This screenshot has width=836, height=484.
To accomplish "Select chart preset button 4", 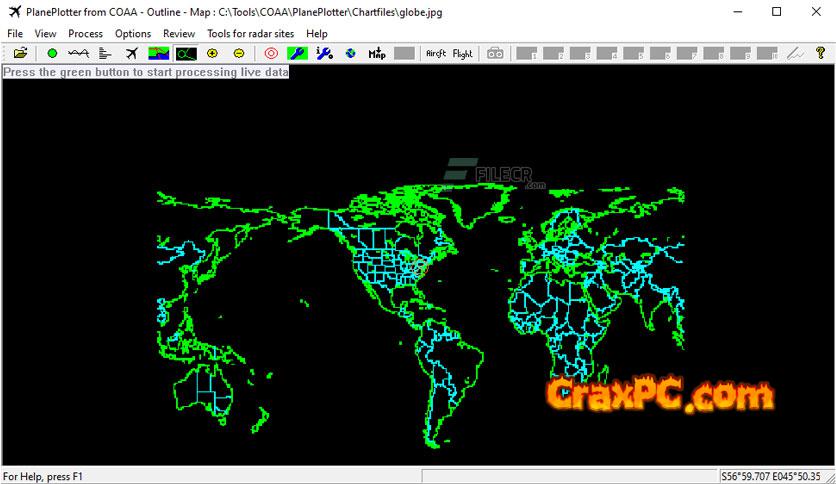I will [x=607, y=53].
